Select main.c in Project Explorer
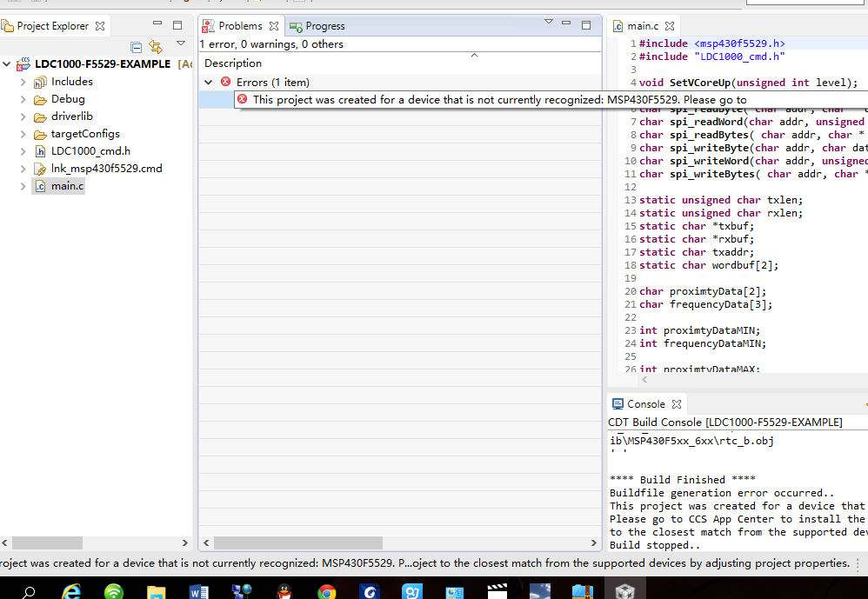 click(67, 186)
